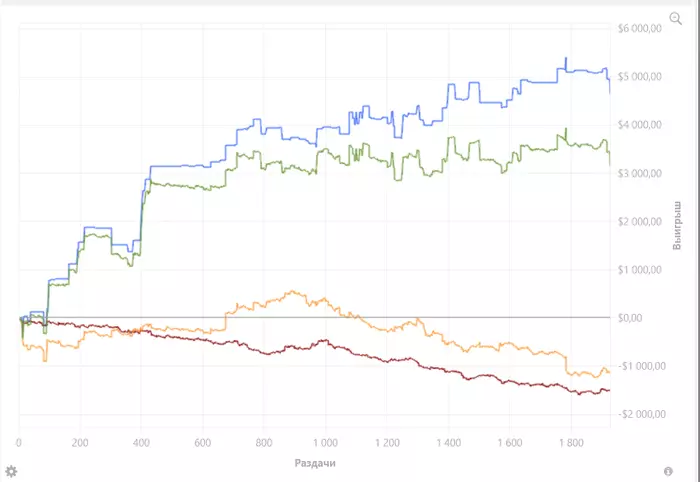Click the zoom-out magnifier icon

point(675,19)
